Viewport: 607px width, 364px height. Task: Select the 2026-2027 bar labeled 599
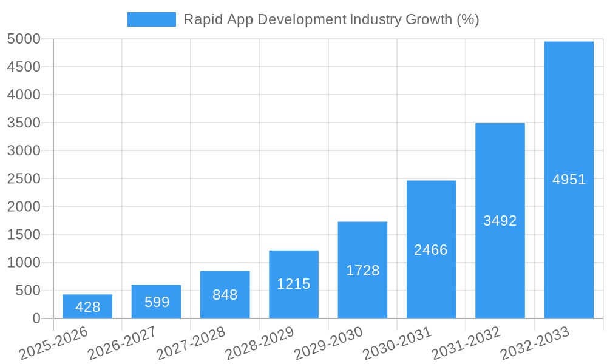tap(157, 302)
